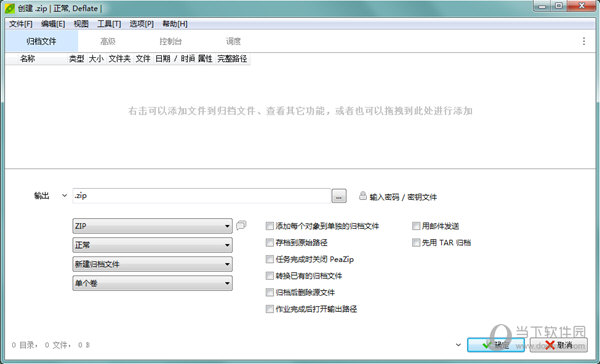Open the 帮助[H] menu
600x364 pixels.
(175, 24)
